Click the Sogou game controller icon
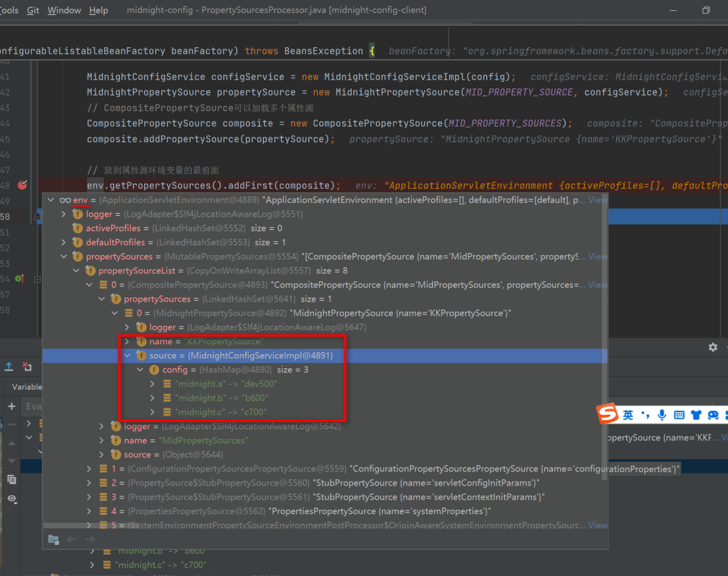Viewport: 728px width, 576px height. pos(713,415)
